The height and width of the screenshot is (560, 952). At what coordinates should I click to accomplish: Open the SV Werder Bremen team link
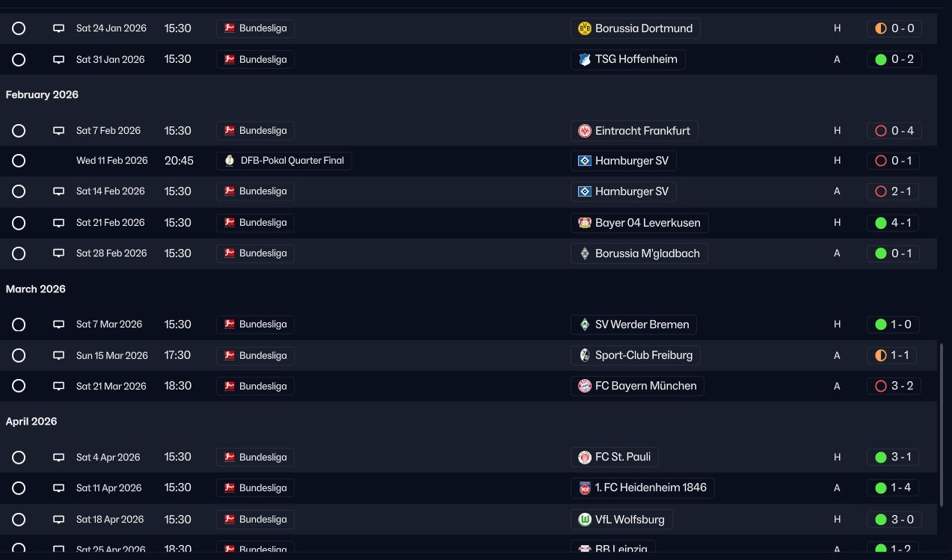(642, 324)
